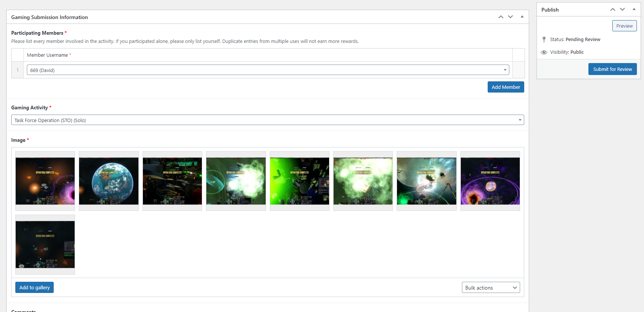The width and height of the screenshot is (644, 312).
Task: Move Publish panel up
Action: coord(613,9)
